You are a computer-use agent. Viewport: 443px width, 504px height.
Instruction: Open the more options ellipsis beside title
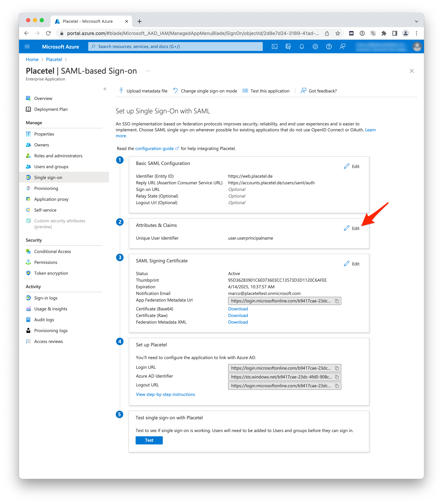148,71
